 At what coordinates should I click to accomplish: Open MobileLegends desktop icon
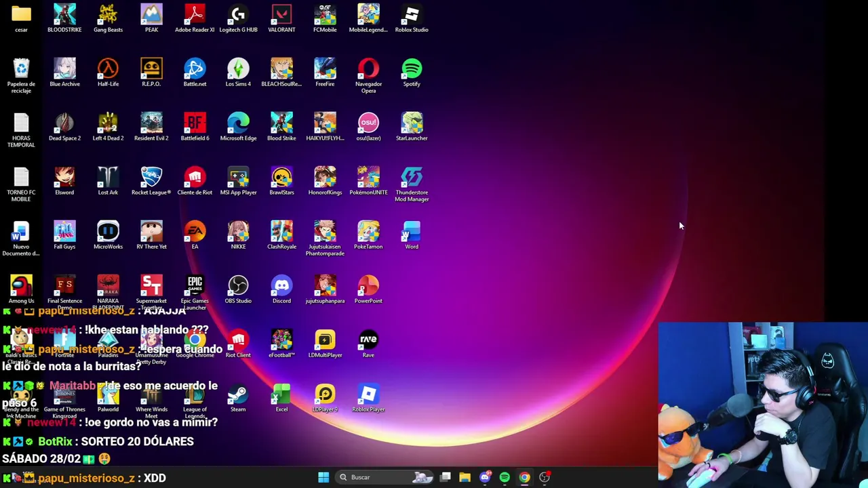[x=368, y=18]
